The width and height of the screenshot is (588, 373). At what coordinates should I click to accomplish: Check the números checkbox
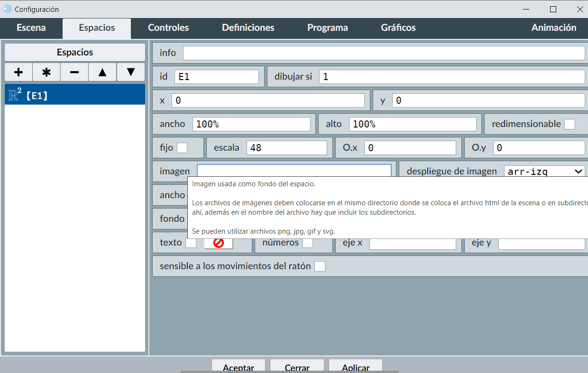(308, 243)
